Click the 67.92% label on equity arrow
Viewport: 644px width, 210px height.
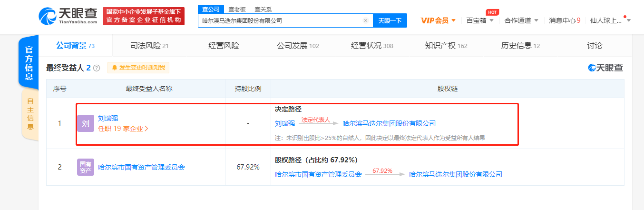382,170
